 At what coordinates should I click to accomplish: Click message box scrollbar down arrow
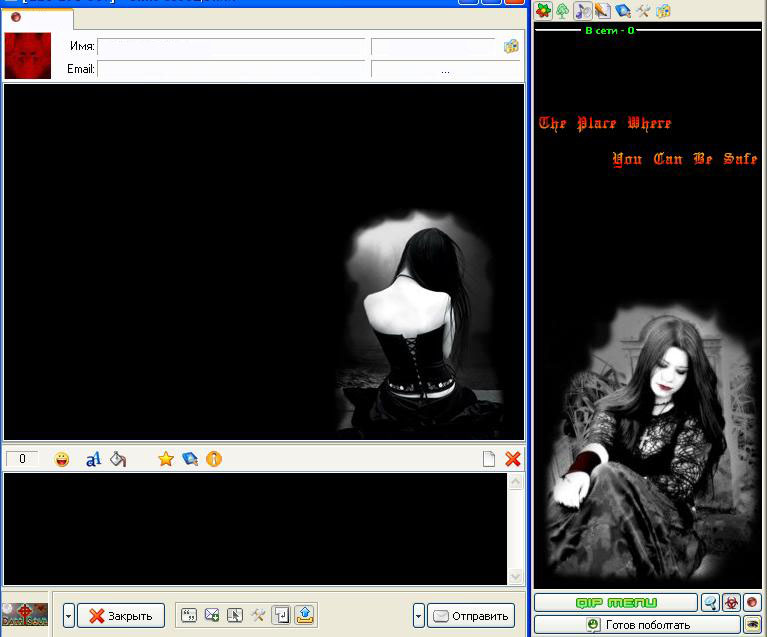click(x=516, y=577)
